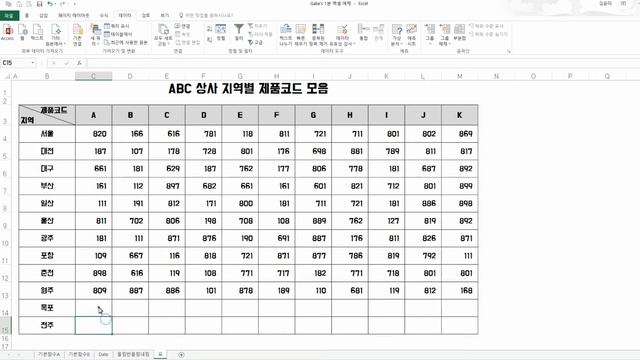Open the Refresh All (모두 새로 고침) dropdown
The image size is (640, 360).
pyautogui.click(x=163, y=35)
